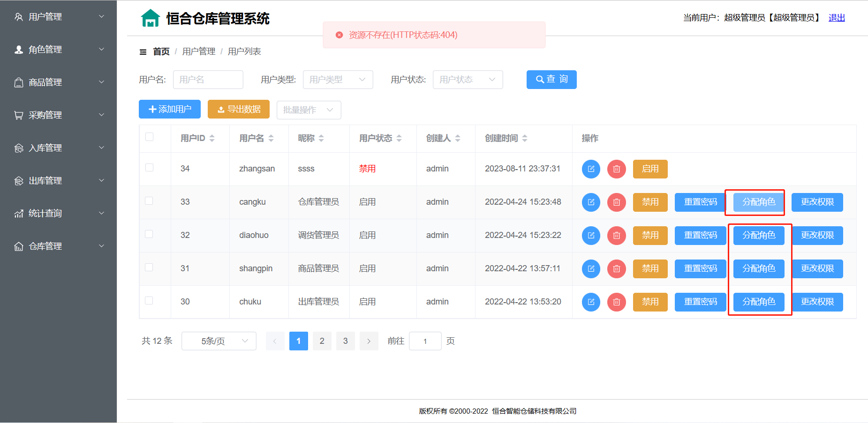
Task: Select page 3 in pagination
Action: pos(346,341)
